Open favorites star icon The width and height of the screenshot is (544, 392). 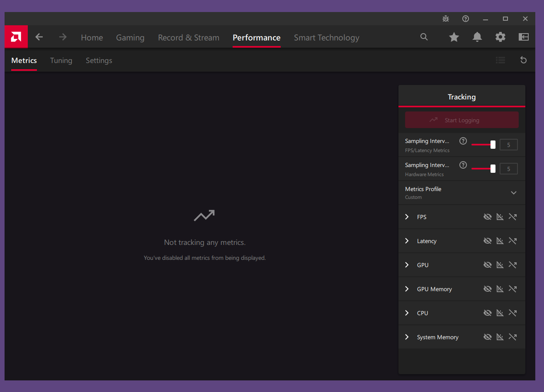[x=454, y=37]
